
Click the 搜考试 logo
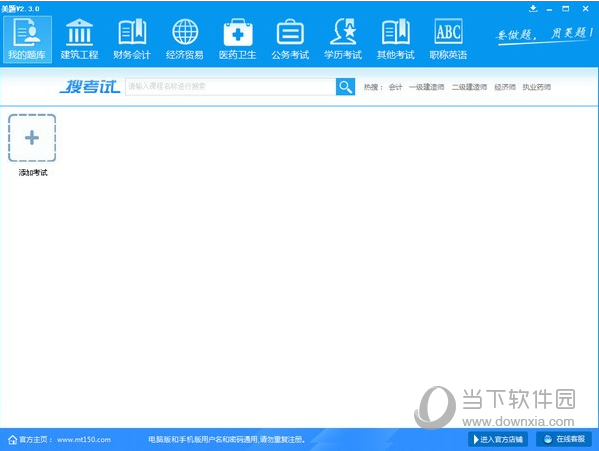point(90,87)
